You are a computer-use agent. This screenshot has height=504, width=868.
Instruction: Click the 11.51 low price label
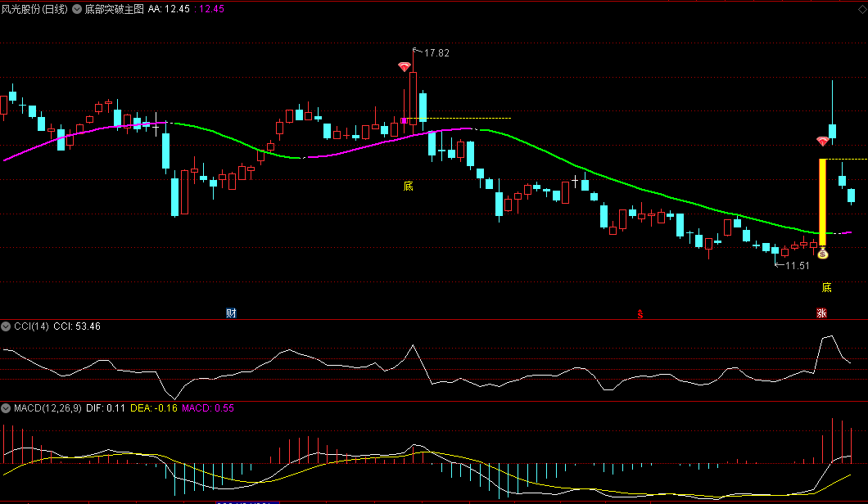tap(798, 266)
